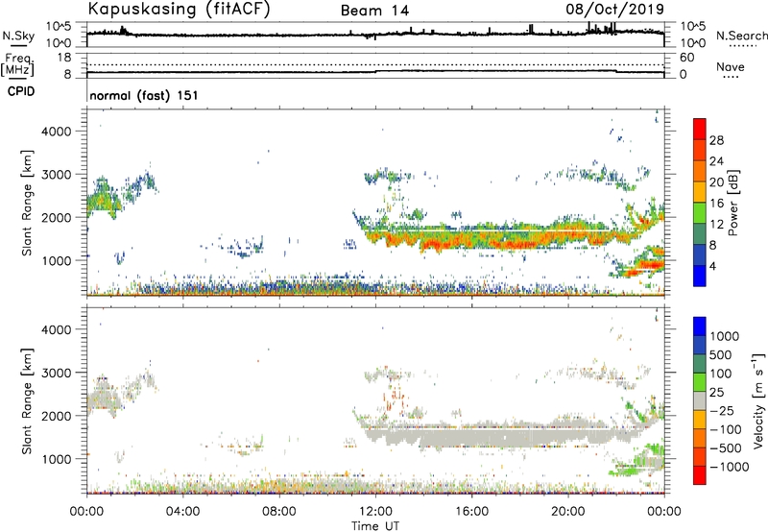This screenshot has width=768, height=532.
Task: Click the "10^0" tick beside N.Sky
Action: click(59, 43)
